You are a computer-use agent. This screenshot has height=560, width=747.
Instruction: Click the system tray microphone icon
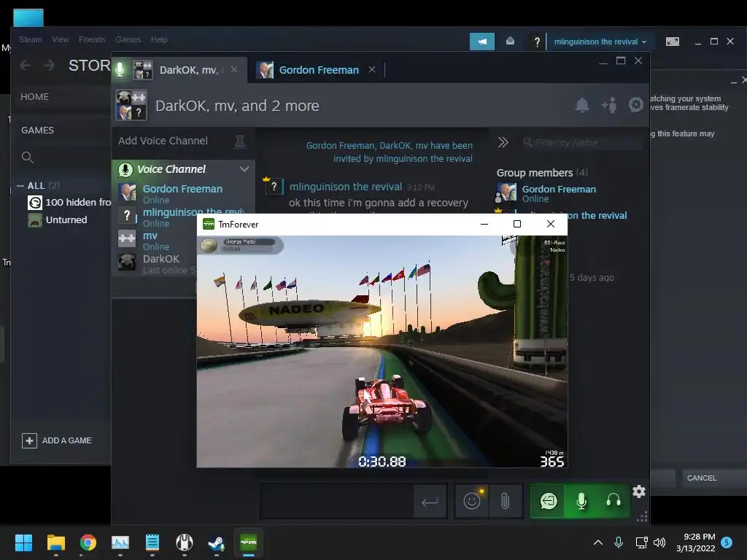[x=619, y=542]
